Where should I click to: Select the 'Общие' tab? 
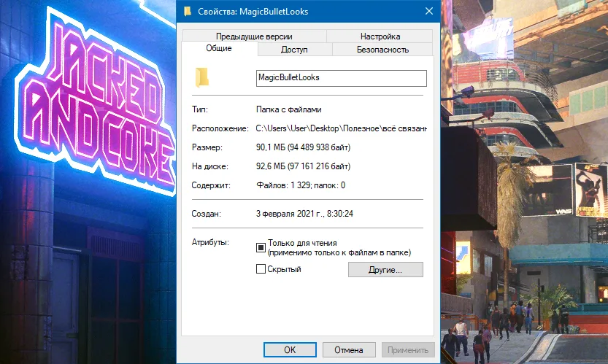click(x=219, y=48)
